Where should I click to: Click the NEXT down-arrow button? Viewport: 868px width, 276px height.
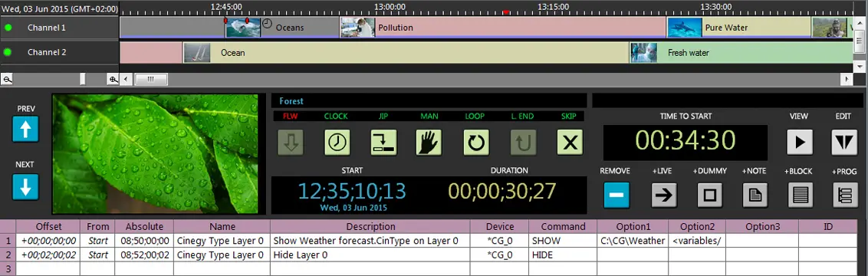25,187
